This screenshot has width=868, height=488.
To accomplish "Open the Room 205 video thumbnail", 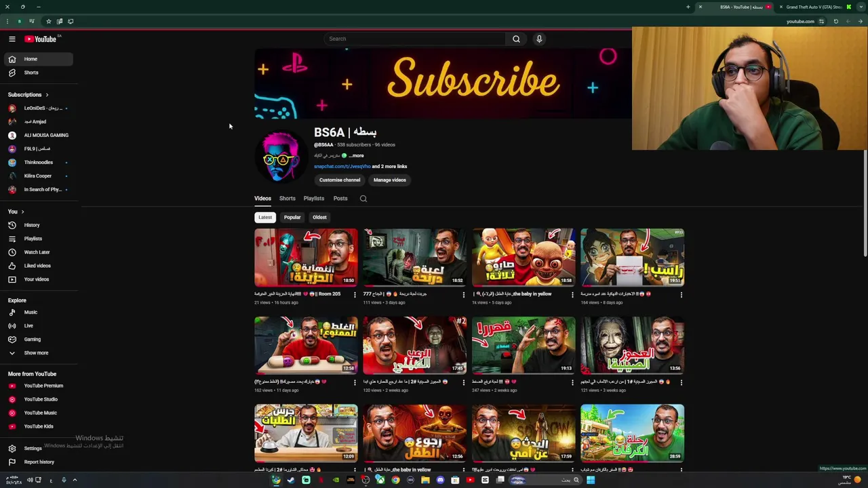I will (x=306, y=258).
